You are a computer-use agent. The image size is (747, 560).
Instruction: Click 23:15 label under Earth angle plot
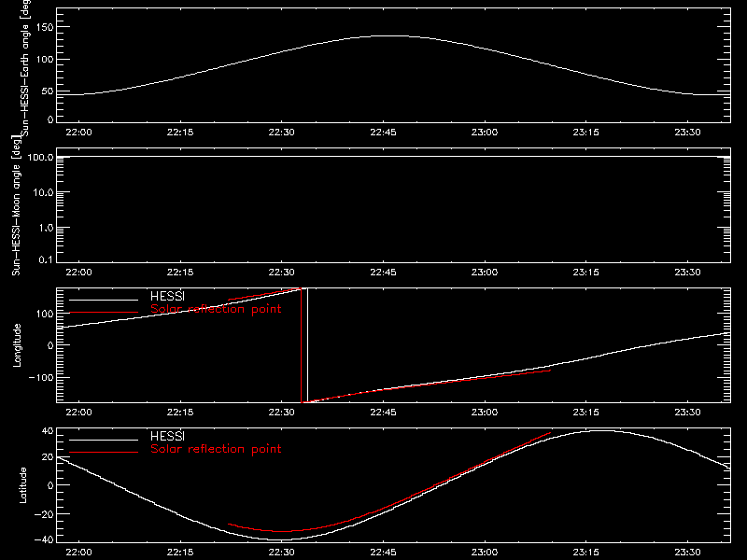pyautogui.click(x=586, y=132)
